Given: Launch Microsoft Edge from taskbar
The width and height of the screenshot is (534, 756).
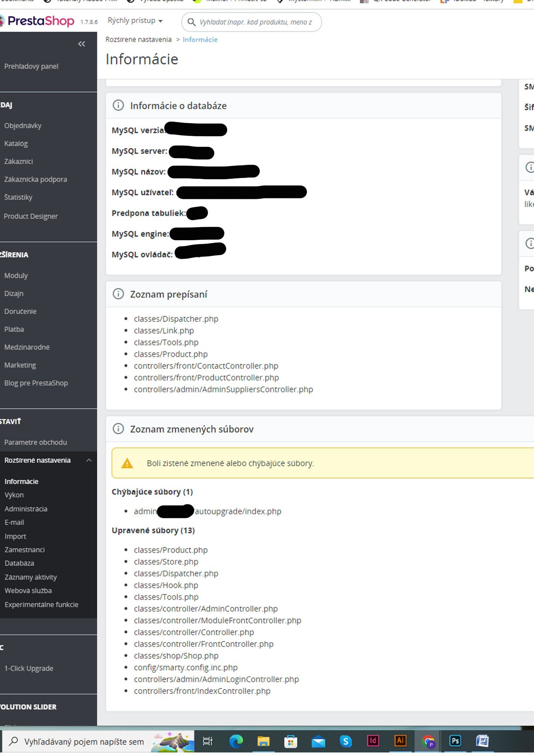Looking at the screenshot, I should pos(236,741).
